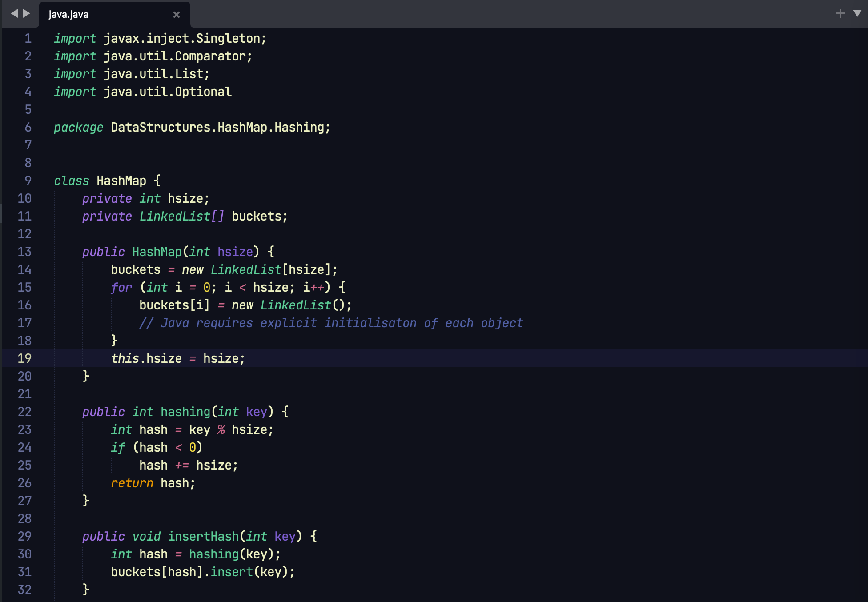
Task: Click the package keyword on line 6
Action: click(x=78, y=128)
